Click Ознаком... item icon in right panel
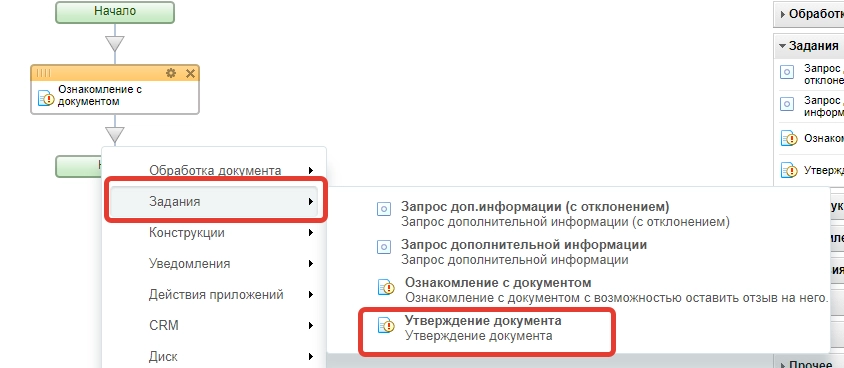The width and height of the screenshot is (844, 368). pyautogui.click(x=789, y=138)
